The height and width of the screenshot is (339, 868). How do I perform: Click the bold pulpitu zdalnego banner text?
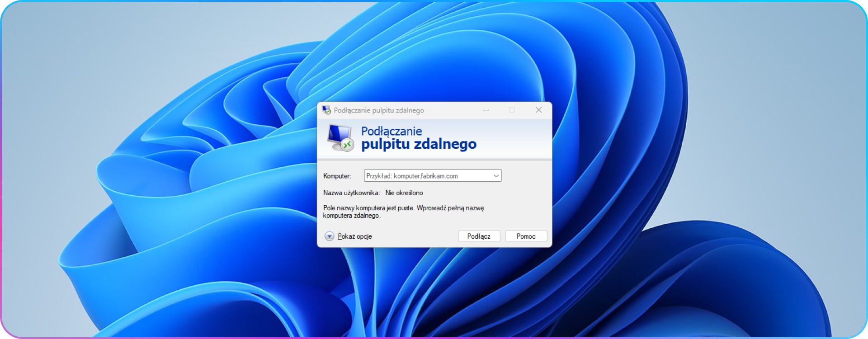[419, 144]
